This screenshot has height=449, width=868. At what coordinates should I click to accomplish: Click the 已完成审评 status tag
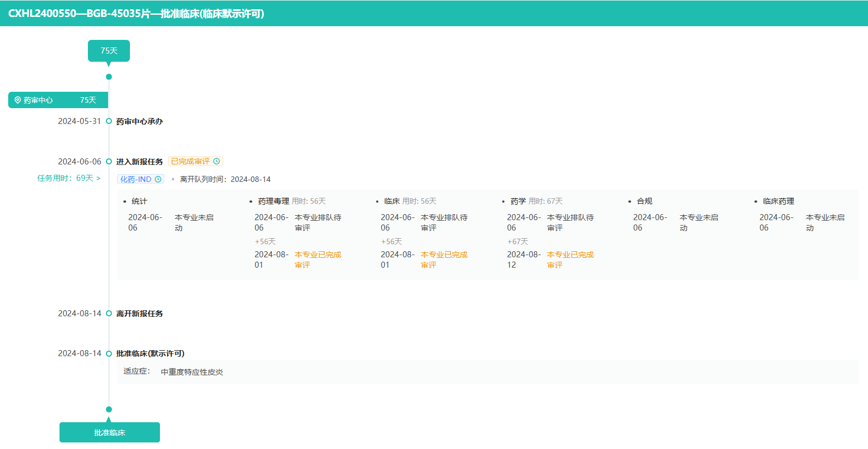[191, 162]
